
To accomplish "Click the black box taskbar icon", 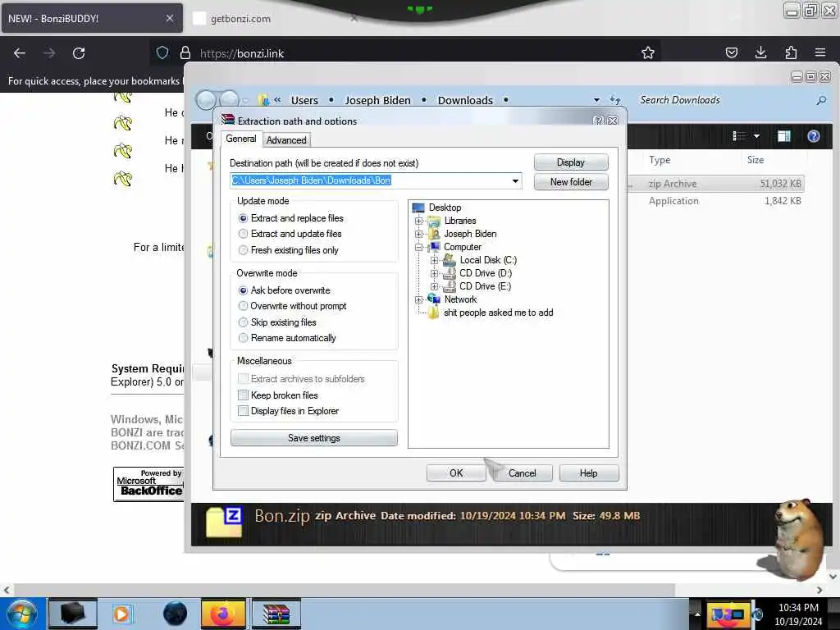I will 73,614.
